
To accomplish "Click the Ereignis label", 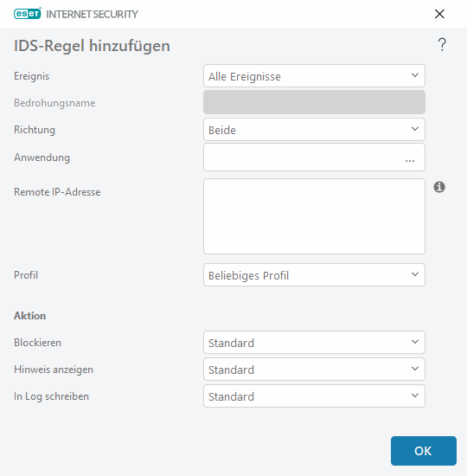I will (31, 76).
